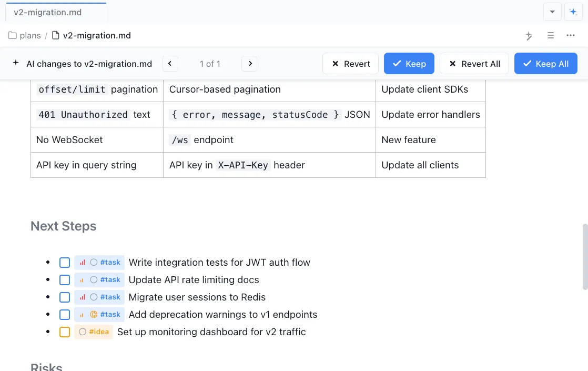Click the sparkle wand AI edit icon in the toolbar
Image resolution: width=588 pixels, height=371 pixels.
click(529, 35)
